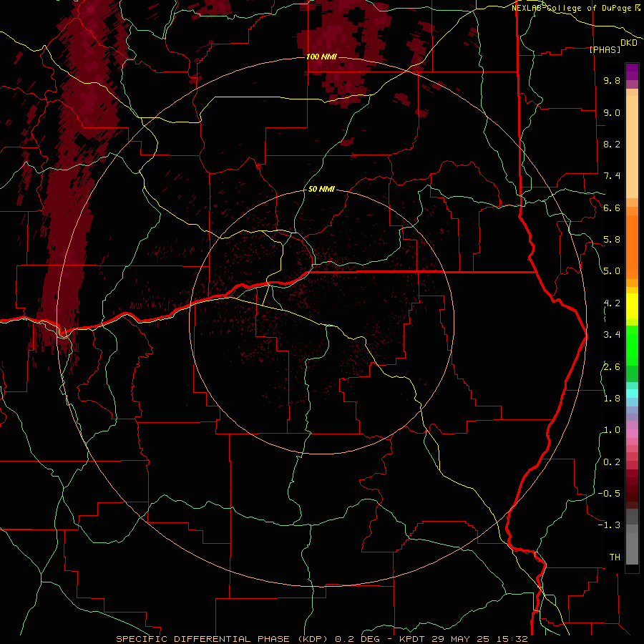Click the 100 NMI range ring label
Image resolution: width=644 pixels, height=644 pixels.
pos(321,57)
